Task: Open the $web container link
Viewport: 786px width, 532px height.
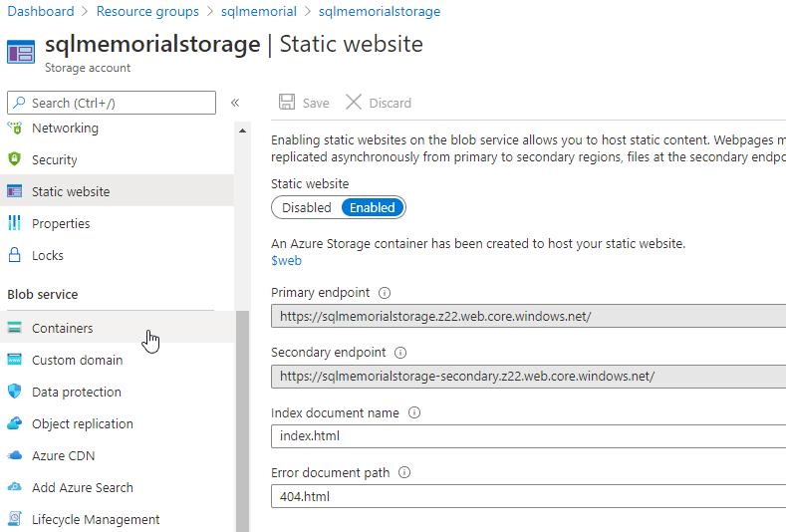Action: [x=286, y=261]
